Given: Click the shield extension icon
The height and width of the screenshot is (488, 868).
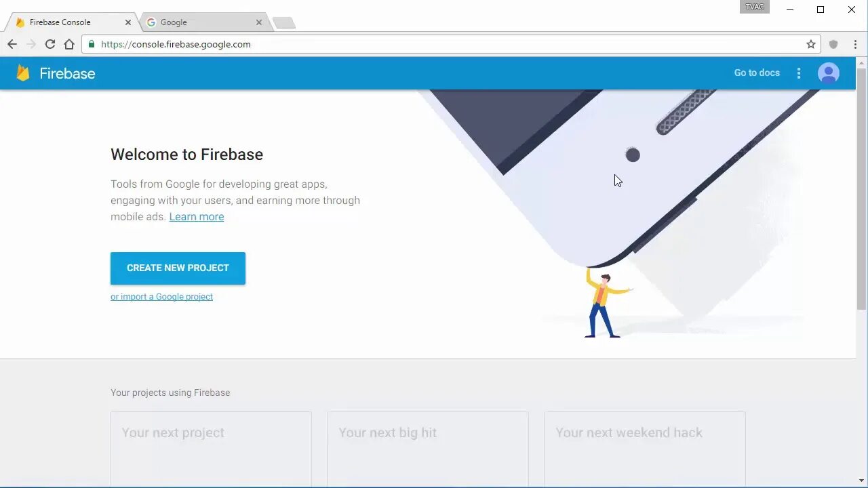Looking at the screenshot, I should click(x=833, y=44).
